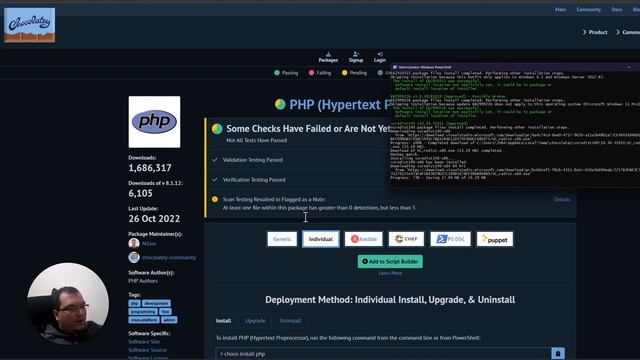Select the Generic deployment method
The width and height of the screenshot is (640, 360).
[x=282, y=239]
